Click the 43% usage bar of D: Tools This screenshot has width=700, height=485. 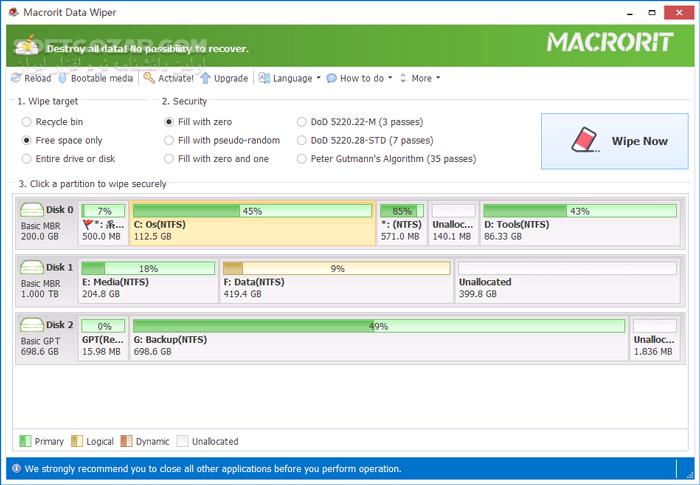click(x=580, y=211)
